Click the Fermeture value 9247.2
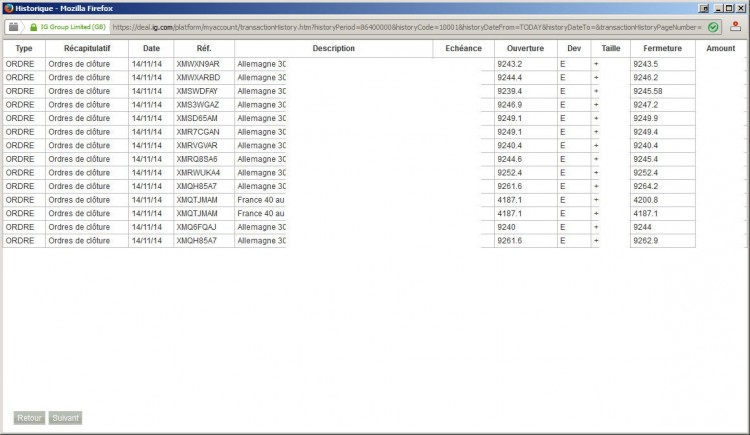The image size is (750, 435). (x=645, y=105)
